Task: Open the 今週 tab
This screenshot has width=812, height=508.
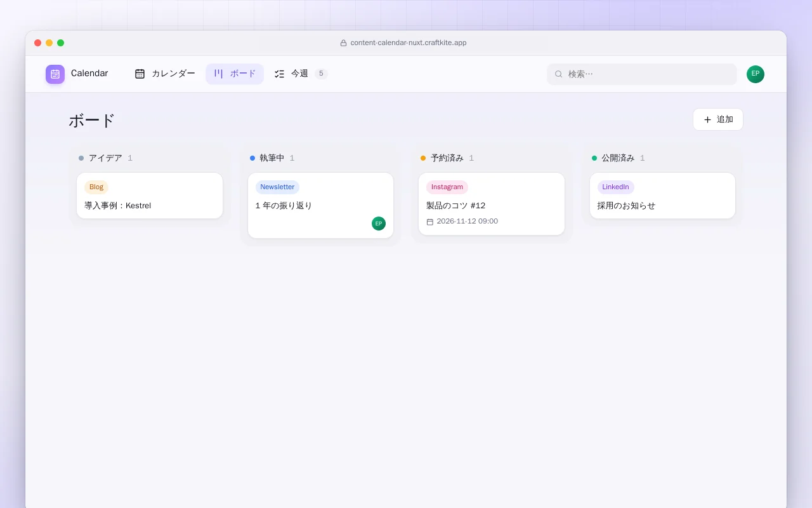Action: click(x=301, y=74)
